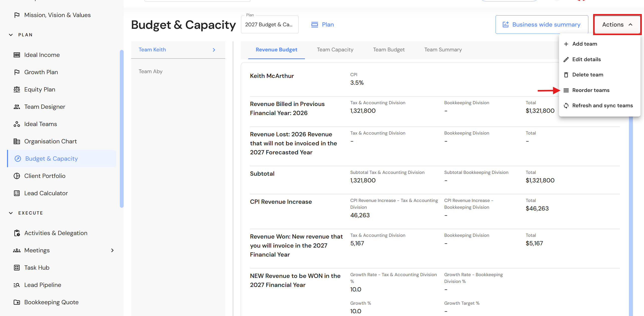Open the Plan selector dropdown
Screen dimensions: 644x316
pyautogui.click(x=270, y=25)
